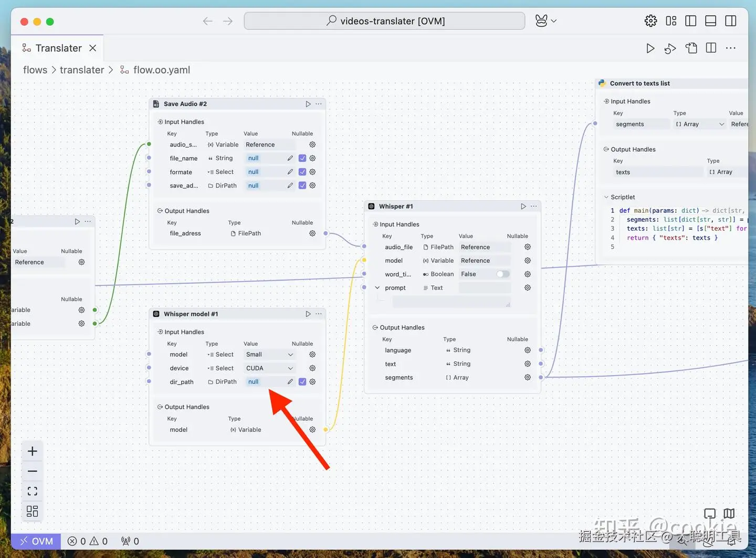Edit the dir_path null value
This screenshot has width=756, height=558.
290,382
